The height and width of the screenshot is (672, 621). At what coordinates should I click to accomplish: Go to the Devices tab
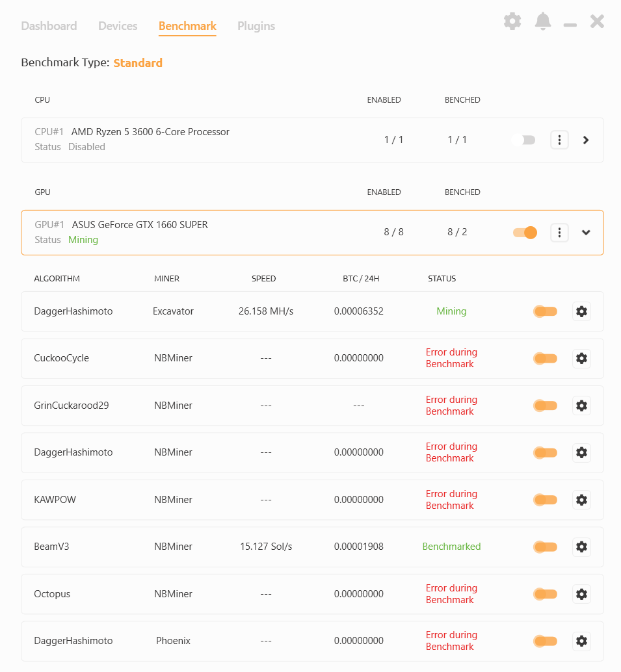(x=118, y=26)
